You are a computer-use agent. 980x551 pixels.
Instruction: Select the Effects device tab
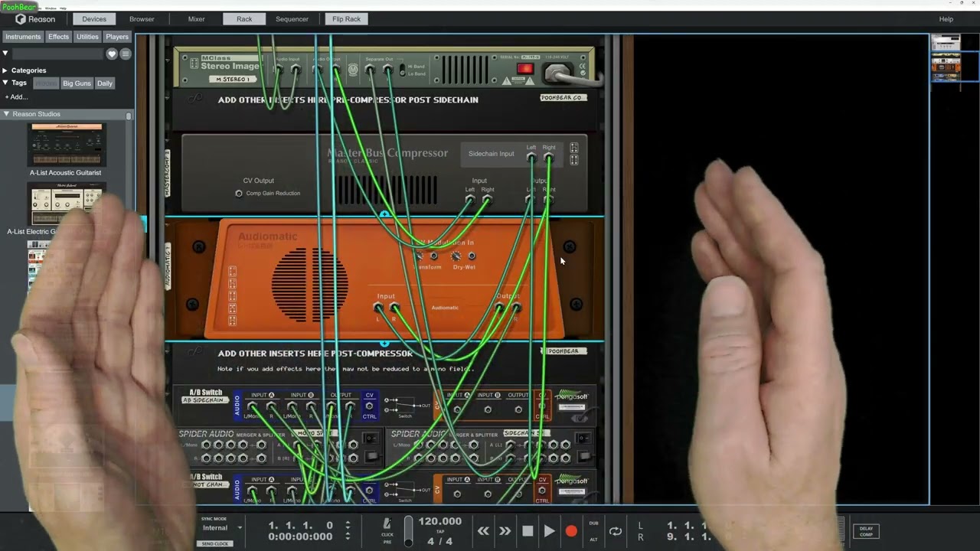point(58,37)
